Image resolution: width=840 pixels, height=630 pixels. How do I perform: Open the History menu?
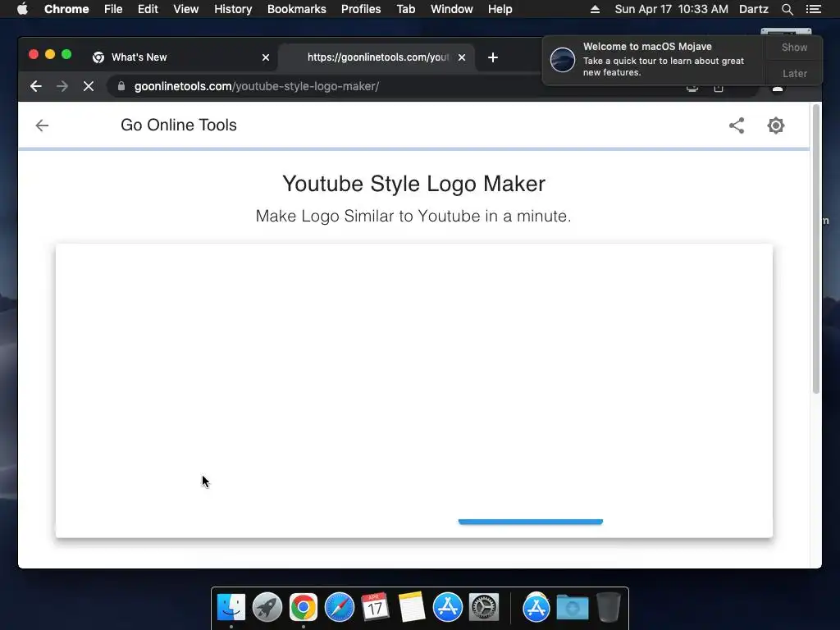pos(233,9)
